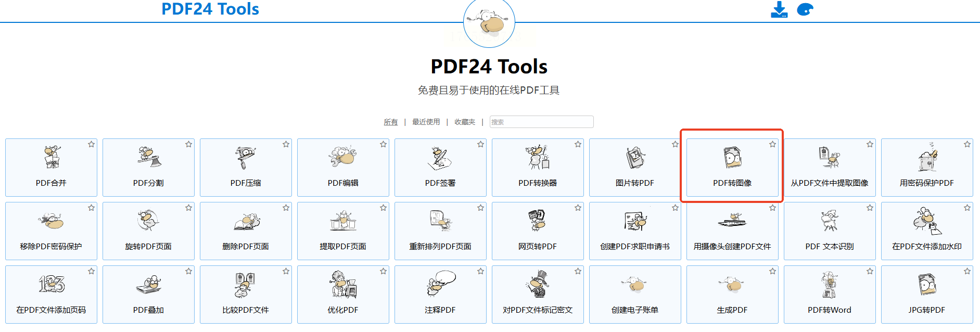Open the 从PDF文件中提取图像 tool icon
This screenshot has width=980, height=332.
[x=829, y=157]
